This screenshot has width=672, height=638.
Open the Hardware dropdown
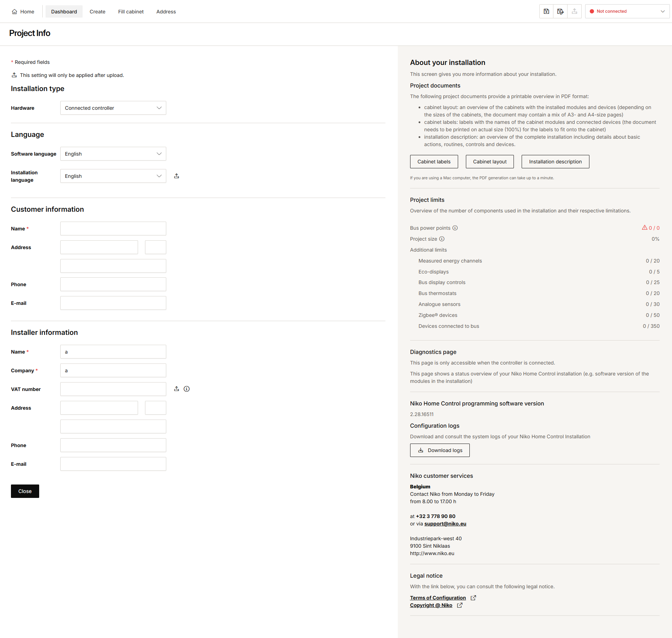[113, 108]
